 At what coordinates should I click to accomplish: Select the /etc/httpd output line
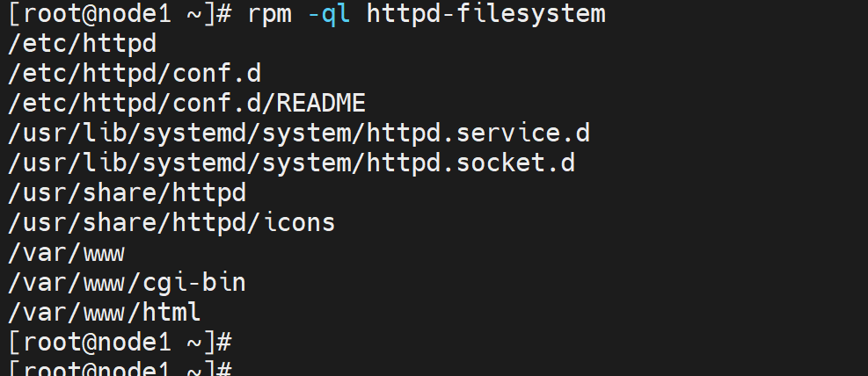tap(82, 44)
